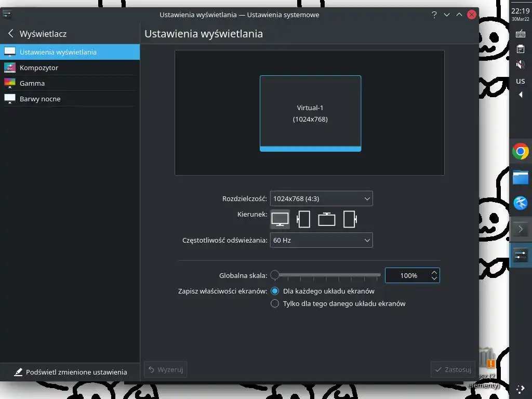Select the Virtual-1 monitor preview
Viewport: 532px width, 399px height.
pos(311,113)
